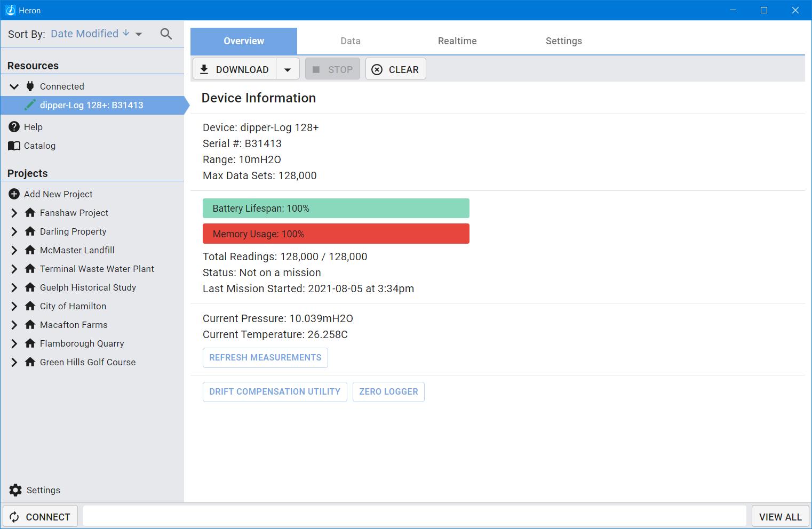
Task: Click the status message field beside Connect
Action: (x=415, y=517)
